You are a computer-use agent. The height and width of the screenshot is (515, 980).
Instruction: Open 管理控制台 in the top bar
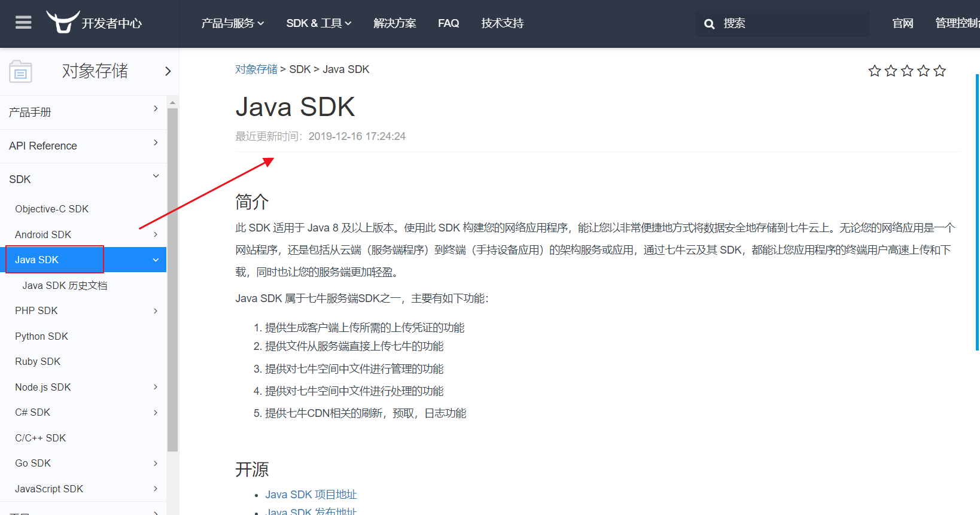(957, 23)
